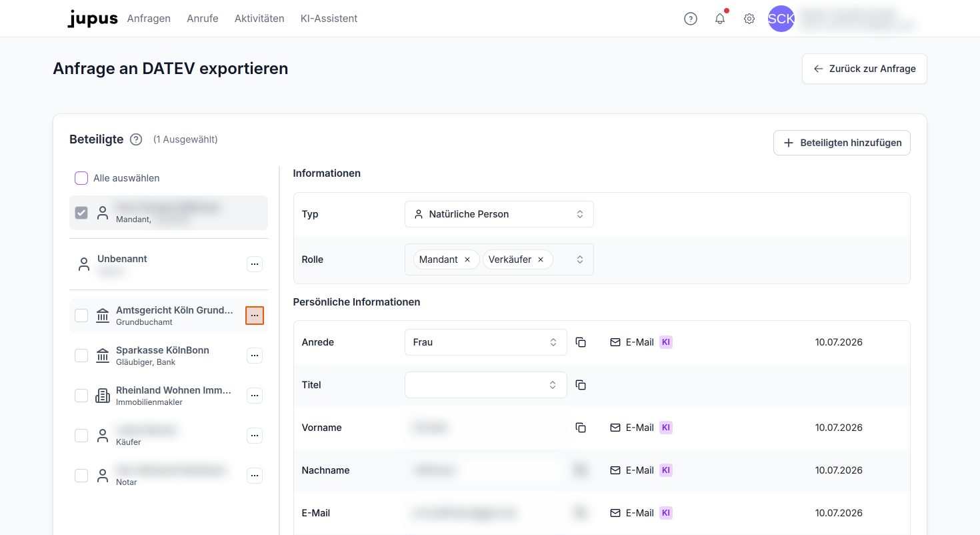Open settings gear icon
The image size is (980, 535).
coord(749,19)
